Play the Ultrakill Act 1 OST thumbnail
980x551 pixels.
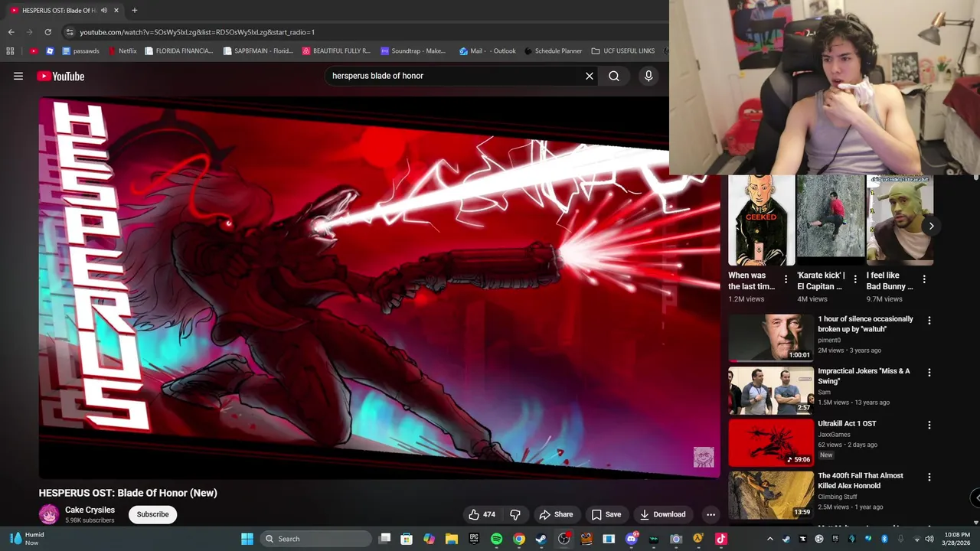pyautogui.click(x=771, y=442)
